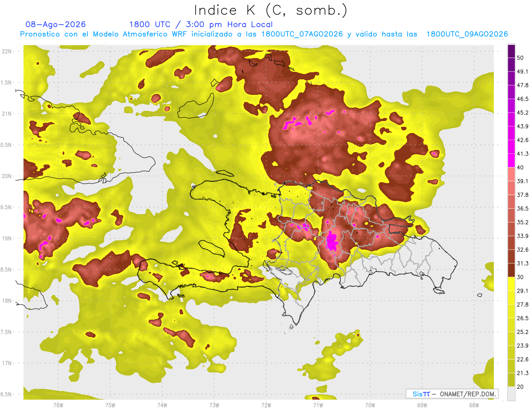
Task: Click the legend value "27.8"
Action: point(523,305)
